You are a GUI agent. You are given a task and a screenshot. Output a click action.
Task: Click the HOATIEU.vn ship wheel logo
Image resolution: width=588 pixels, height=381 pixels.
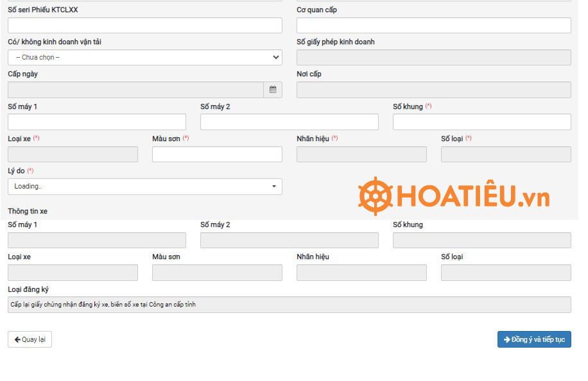point(376,196)
